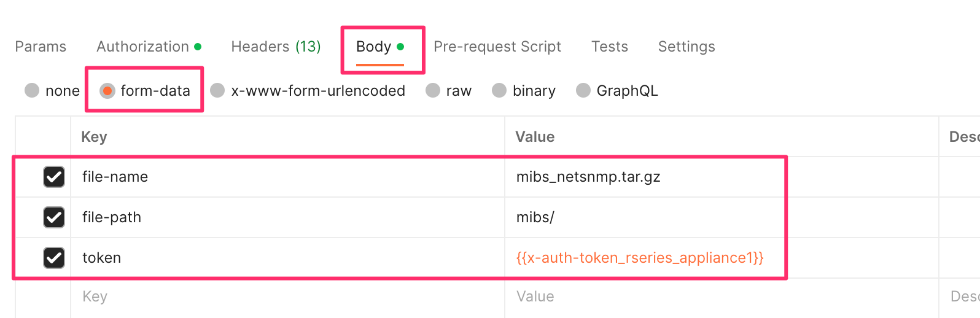Open the Settings tab
Viewport: 980px width, 318px height.
click(686, 47)
